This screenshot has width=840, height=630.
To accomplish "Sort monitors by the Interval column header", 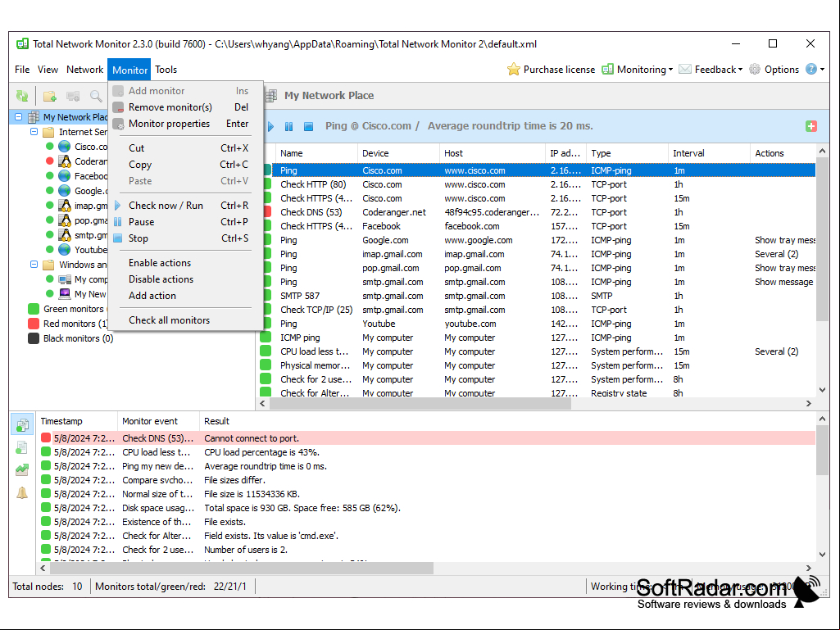I will point(709,153).
